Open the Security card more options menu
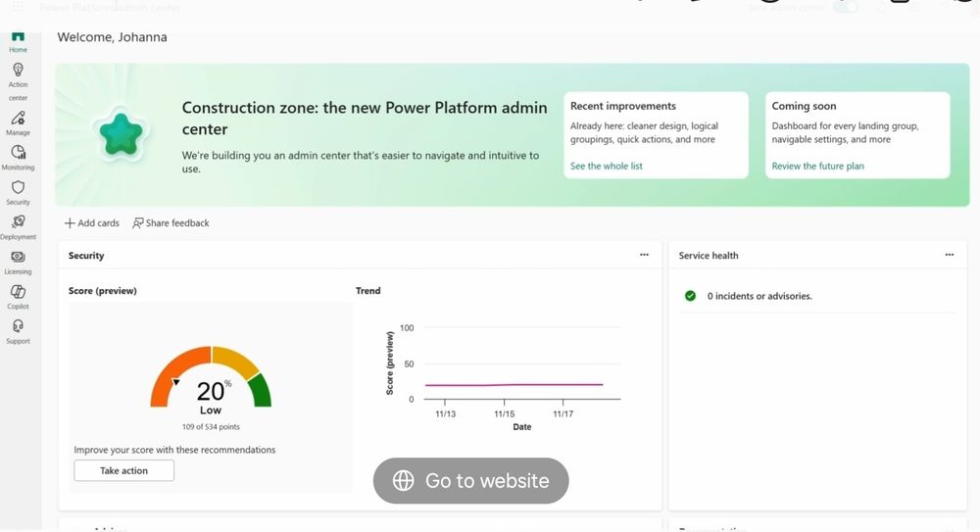Image resolution: width=980 pixels, height=532 pixels. [644, 255]
